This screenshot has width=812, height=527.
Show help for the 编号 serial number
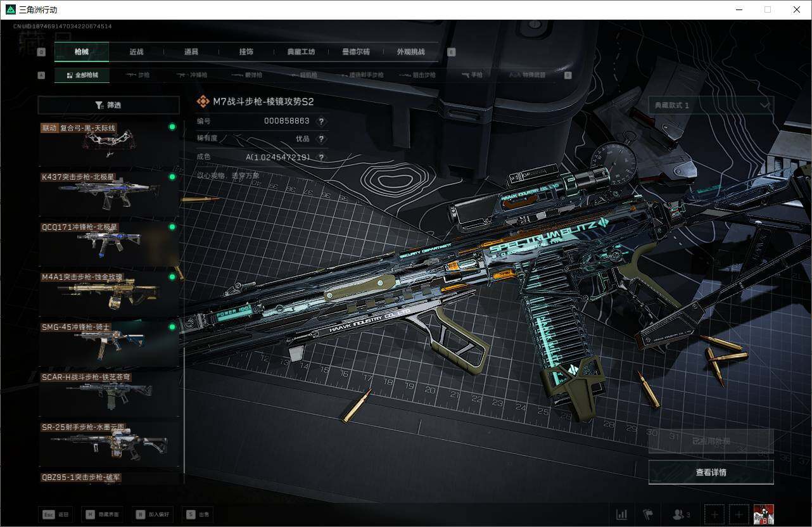tap(321, 121)
